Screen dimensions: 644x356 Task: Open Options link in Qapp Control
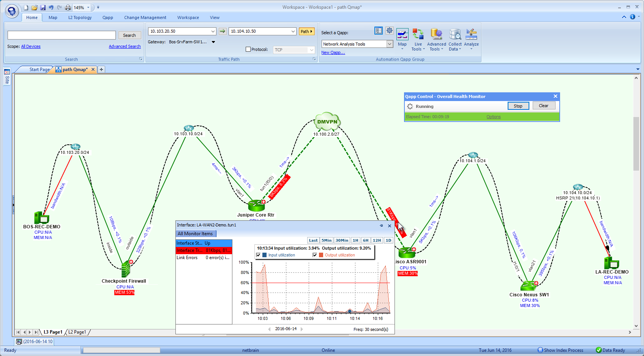click(x=494, y=117)
